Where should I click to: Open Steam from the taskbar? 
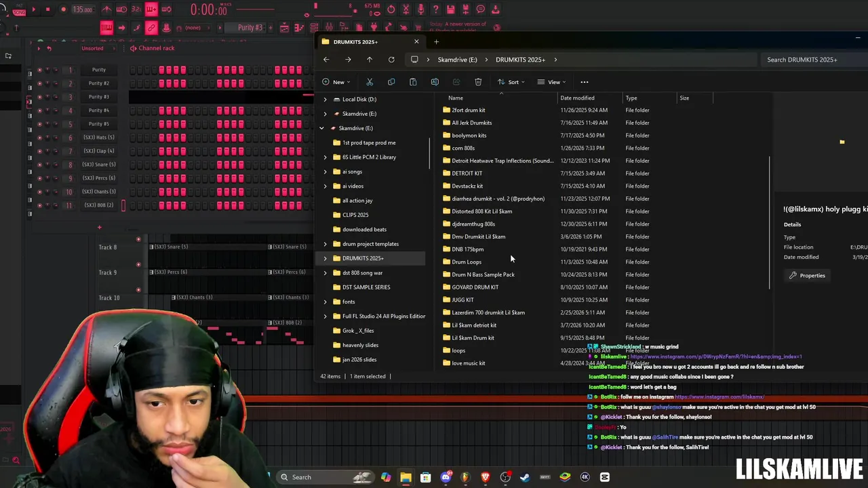[525, 477]
